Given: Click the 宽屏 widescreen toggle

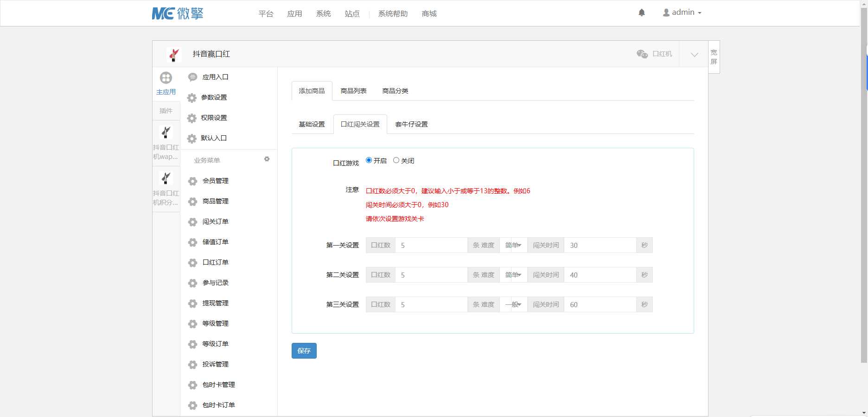Looking at the screenshot, I should pos(714,57).
